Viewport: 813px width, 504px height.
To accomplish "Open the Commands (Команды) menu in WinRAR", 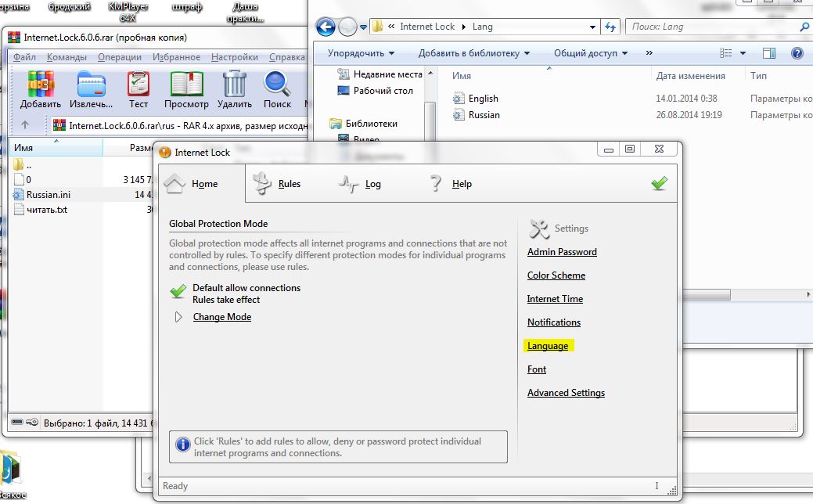I will pos(67,57).
